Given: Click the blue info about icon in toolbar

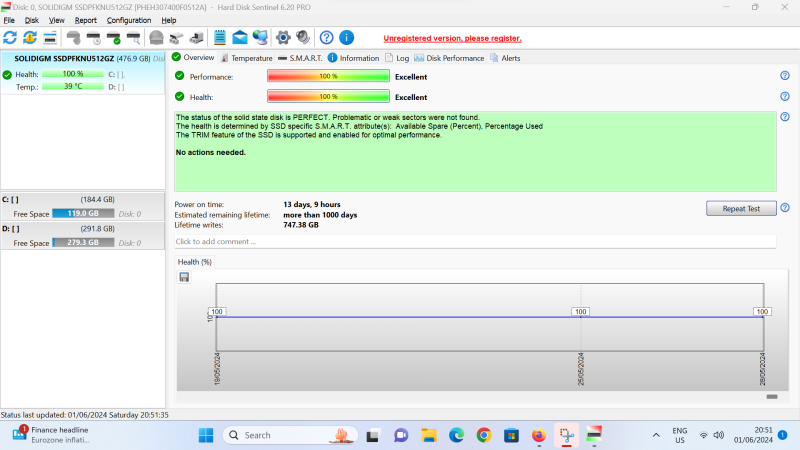Looking at the screenshot, I should click(346, 37).
